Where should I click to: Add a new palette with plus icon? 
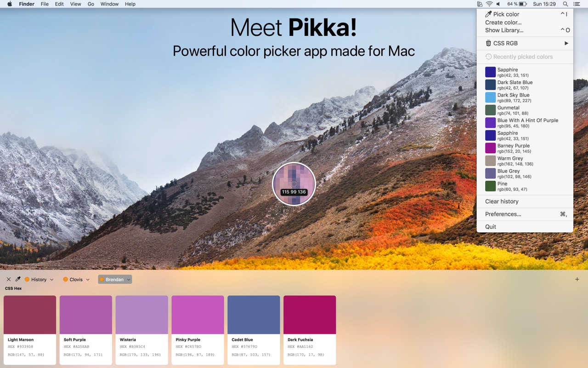coord(577,279)
